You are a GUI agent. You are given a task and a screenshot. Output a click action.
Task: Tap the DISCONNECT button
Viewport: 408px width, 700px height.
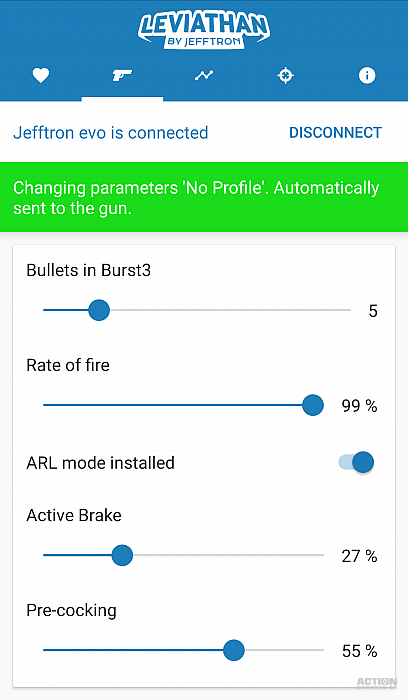coord(335,133)
